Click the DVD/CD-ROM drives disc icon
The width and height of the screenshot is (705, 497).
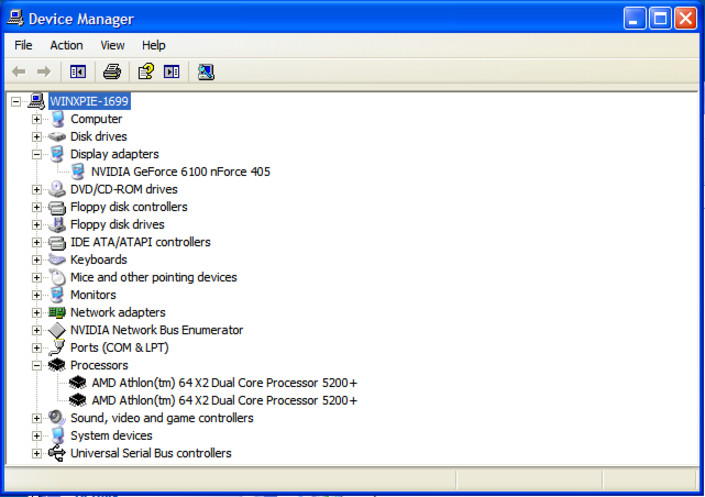pos(57,189)
